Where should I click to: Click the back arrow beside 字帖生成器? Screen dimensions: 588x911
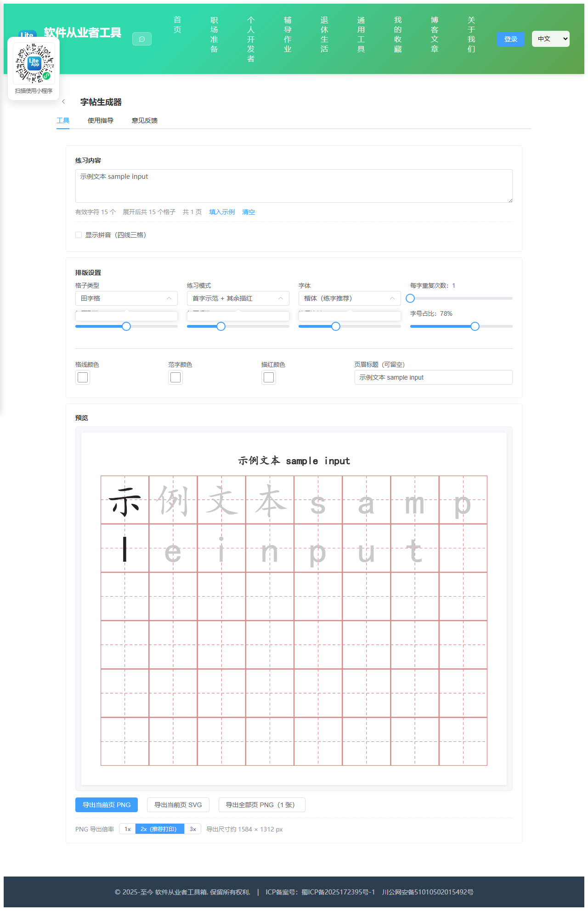click(x=63, y=102)
